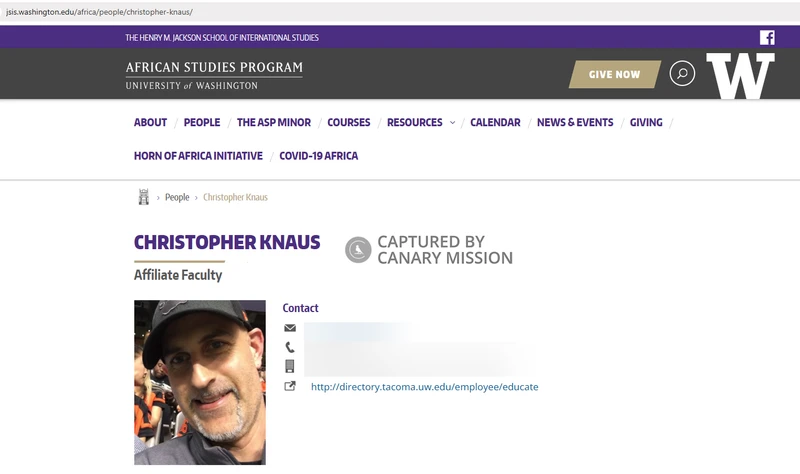Go to The ASP Minor page

point(274,122)
